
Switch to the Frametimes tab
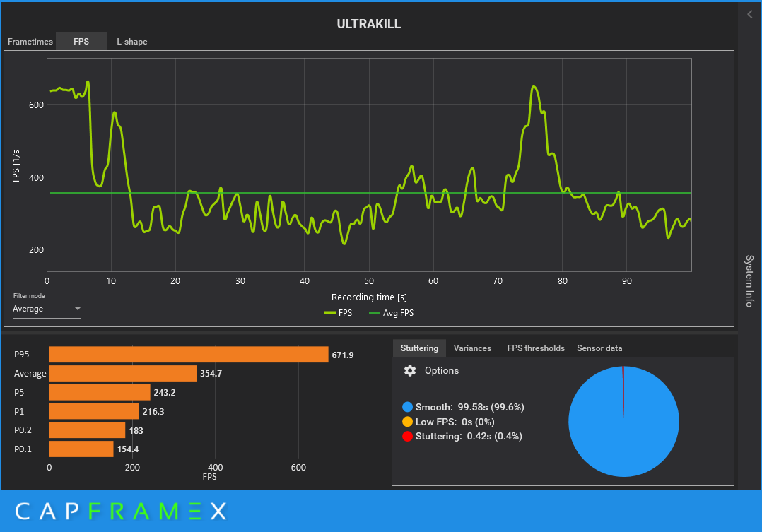[x=30, y=42]
